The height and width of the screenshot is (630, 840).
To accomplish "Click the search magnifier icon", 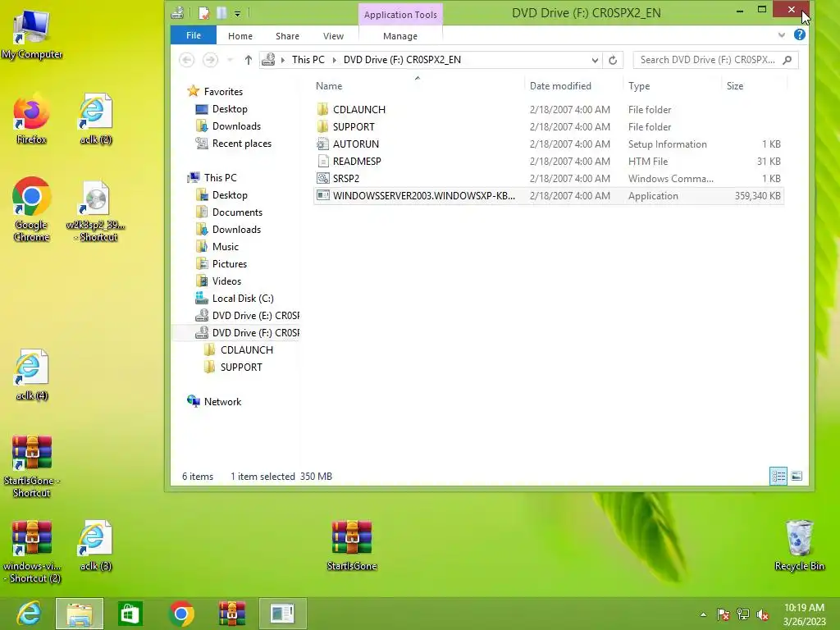I will tap(787, 59).
